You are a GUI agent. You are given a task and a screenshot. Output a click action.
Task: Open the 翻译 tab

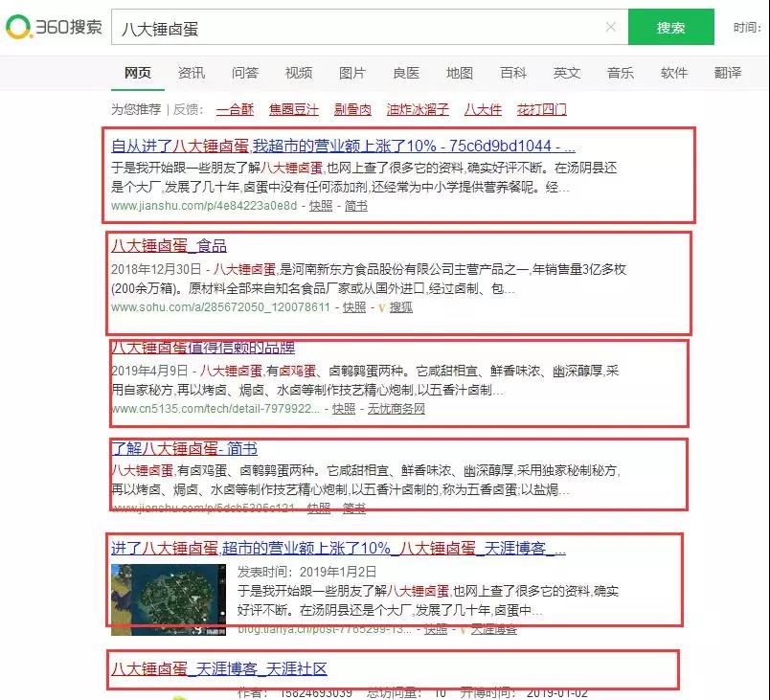[728, 73]
